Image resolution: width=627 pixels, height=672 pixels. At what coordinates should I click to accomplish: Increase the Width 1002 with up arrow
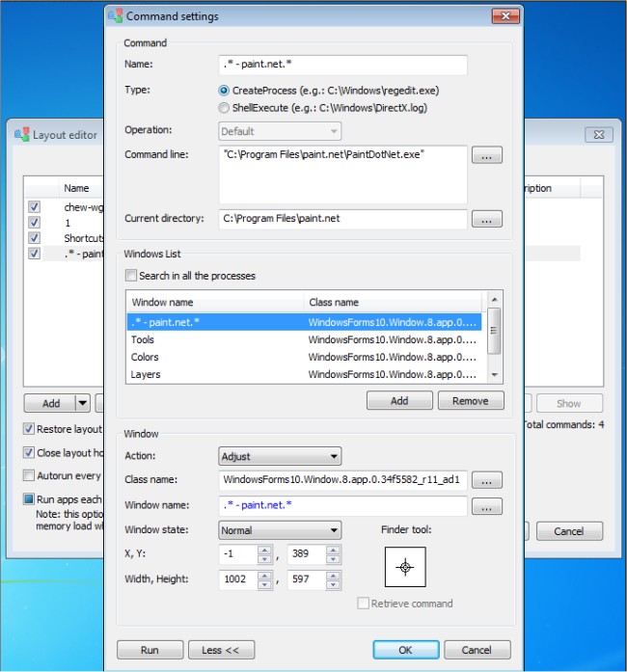264,576
